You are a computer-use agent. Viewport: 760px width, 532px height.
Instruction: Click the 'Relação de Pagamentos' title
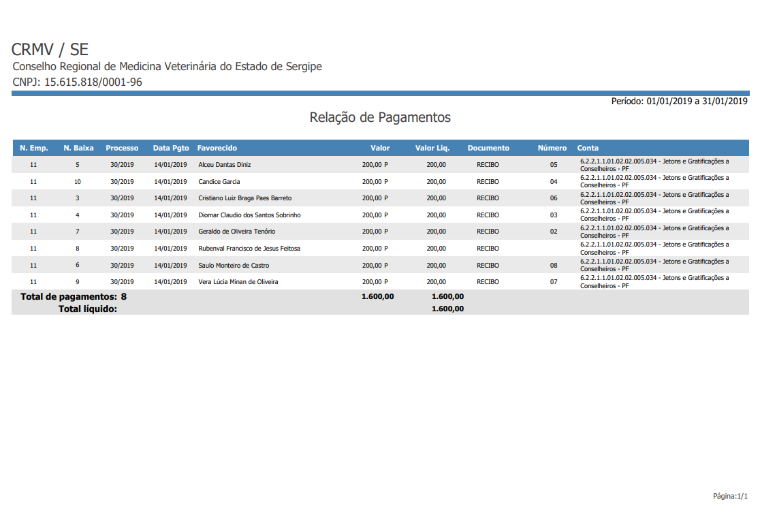(x=380, y=117)
